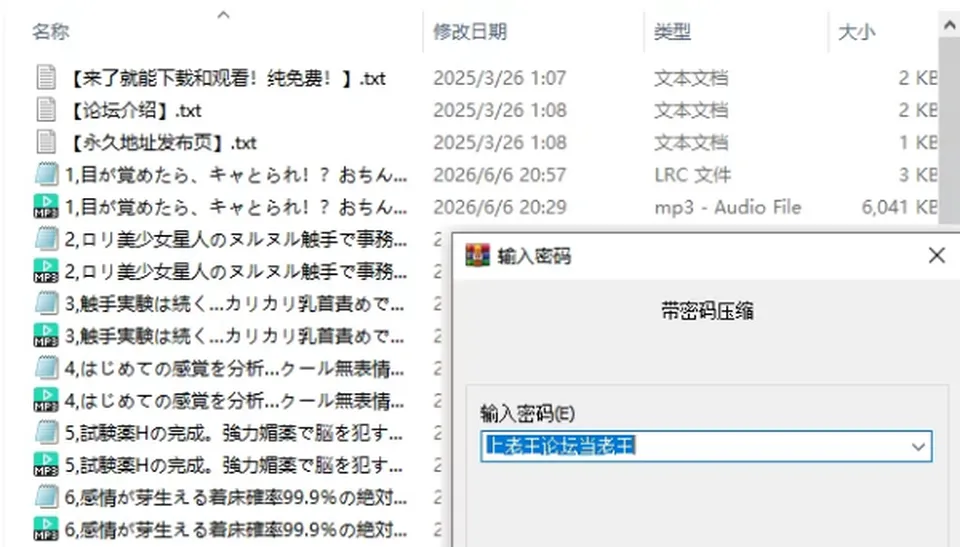Image resolution: width=960 pixels, height=547 pixels.
Task: Select file name 【论坛介绍】.txt
Action: (x=134, y=110)
